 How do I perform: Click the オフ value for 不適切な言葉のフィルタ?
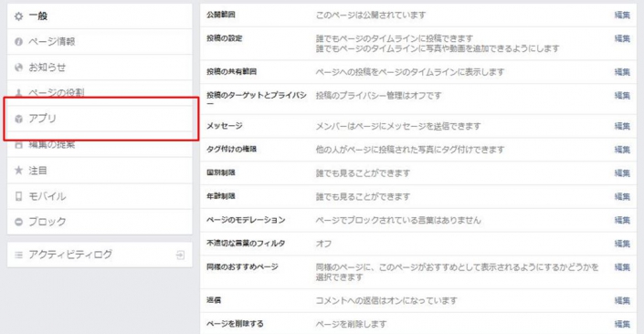tap(323, 244)
